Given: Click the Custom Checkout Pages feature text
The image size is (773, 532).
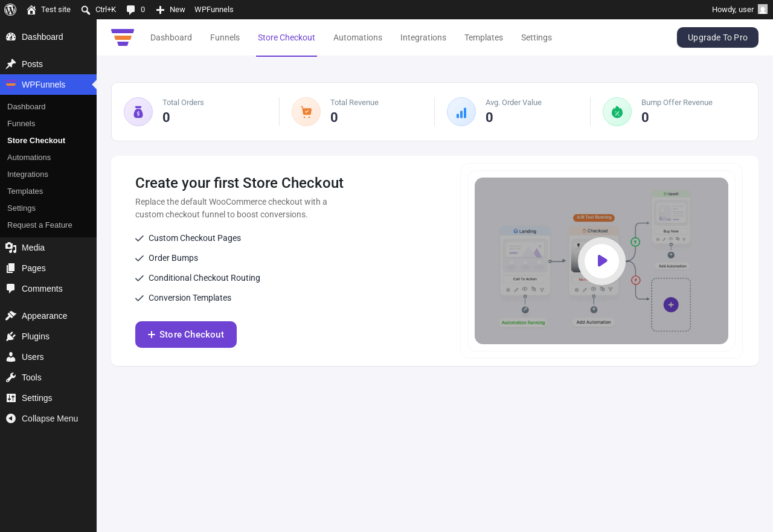Looking at the screenshot, I should click(194, 238).
